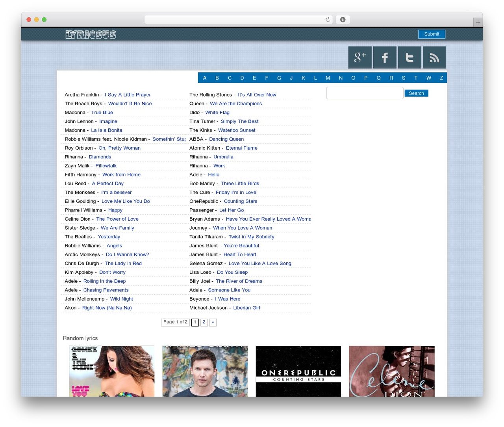Open the RSS feed icon
The height and width of the screenshot is (427, 504).
coord(434,58)
